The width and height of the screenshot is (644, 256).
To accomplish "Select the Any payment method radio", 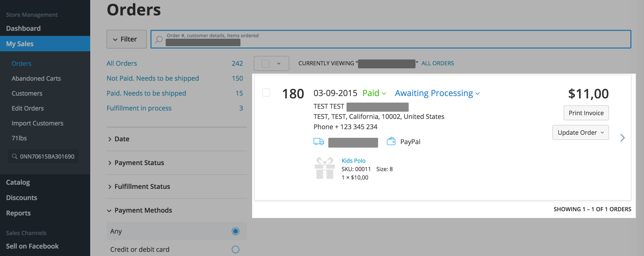I will tap(235, 231).
